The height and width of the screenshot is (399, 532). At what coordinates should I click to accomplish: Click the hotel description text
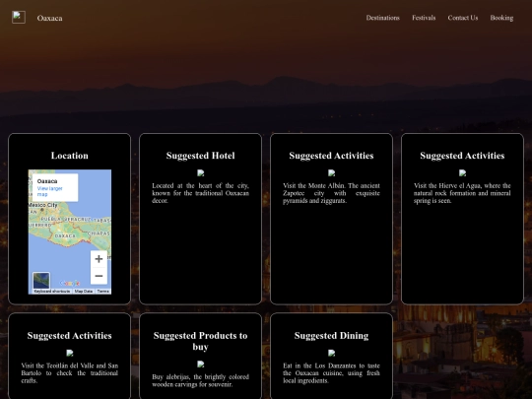[x=201, y=193]
